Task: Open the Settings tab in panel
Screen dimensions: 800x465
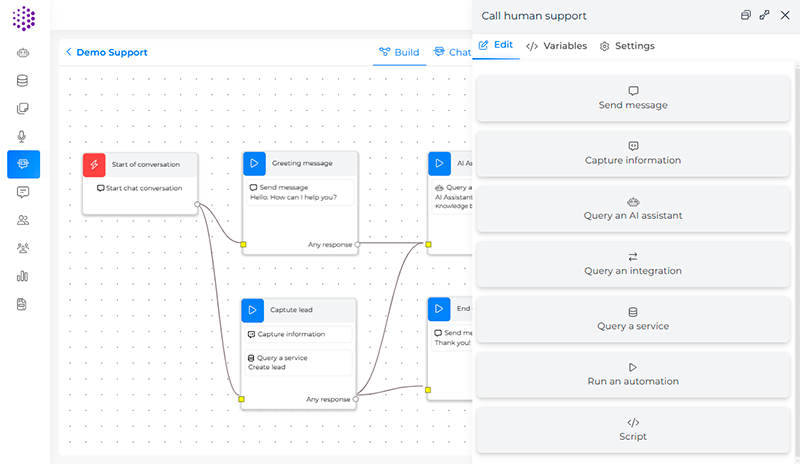Action: 627,46
